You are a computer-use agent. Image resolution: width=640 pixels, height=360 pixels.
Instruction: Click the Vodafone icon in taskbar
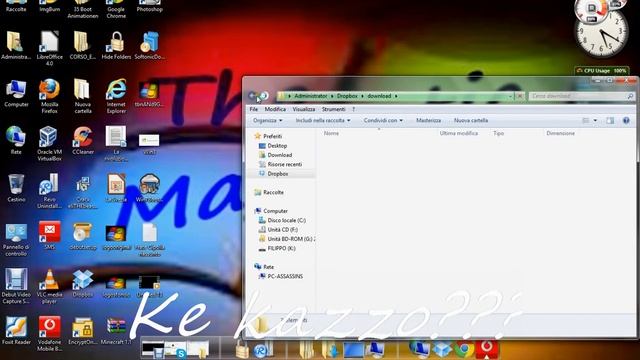point(486,349)
